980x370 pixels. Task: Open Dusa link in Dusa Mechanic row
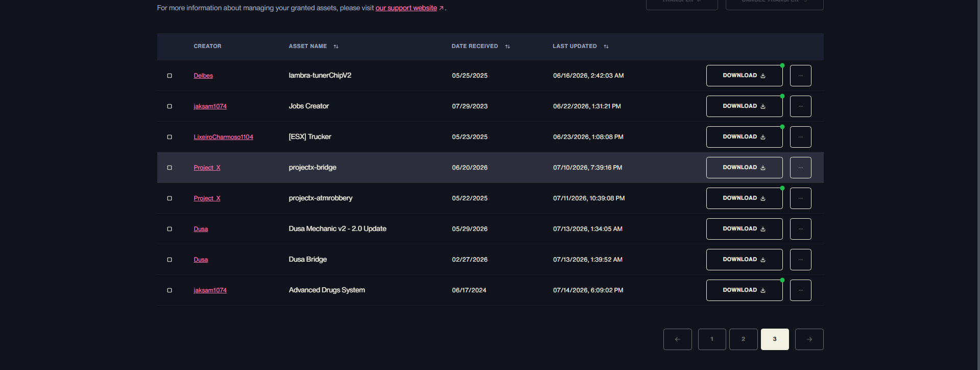201,229
